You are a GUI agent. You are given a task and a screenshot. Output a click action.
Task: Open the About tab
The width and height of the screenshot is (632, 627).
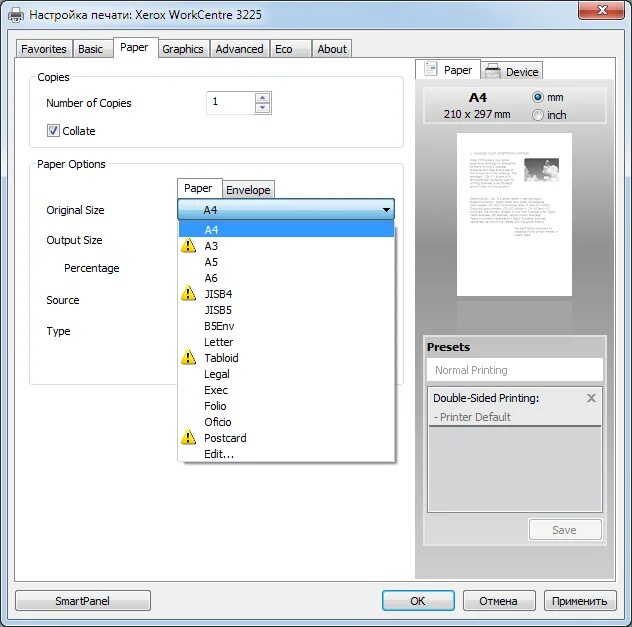(332, 49)
